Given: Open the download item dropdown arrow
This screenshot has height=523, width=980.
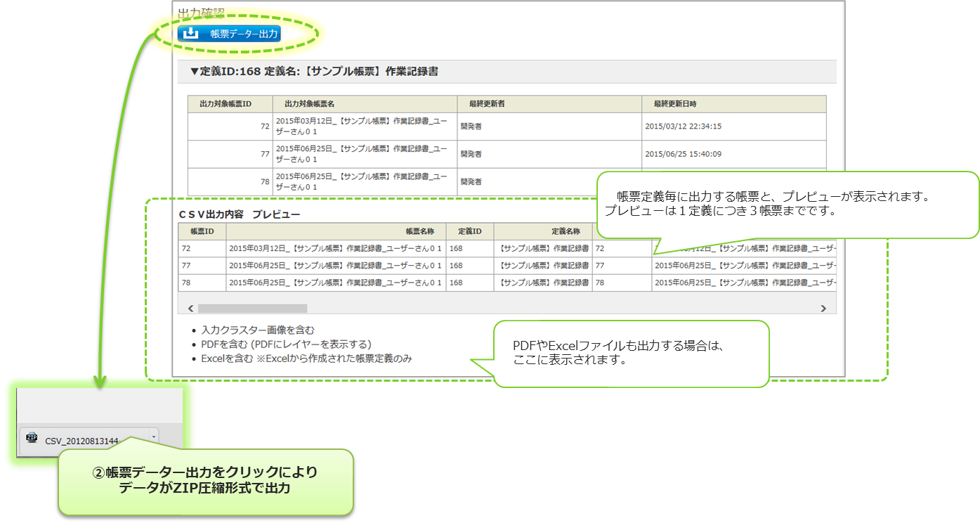Looking at the screenshot, I should [x=154, y=437].
